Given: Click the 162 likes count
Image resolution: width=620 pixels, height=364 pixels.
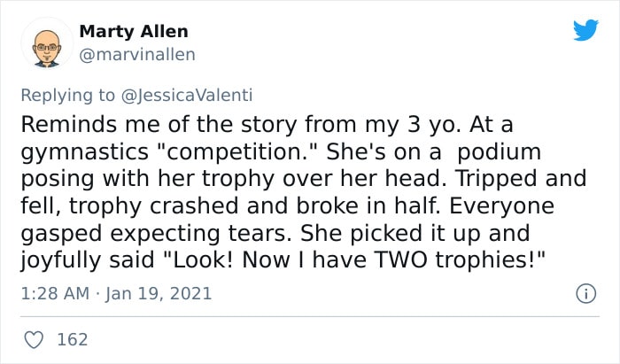Looking at the screenshot, I should (73, 339).
